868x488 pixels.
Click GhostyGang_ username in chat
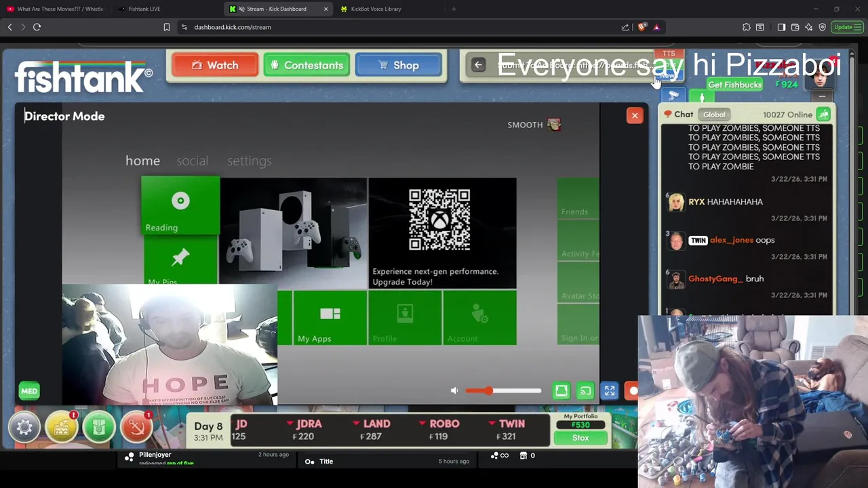coord(715,279)
